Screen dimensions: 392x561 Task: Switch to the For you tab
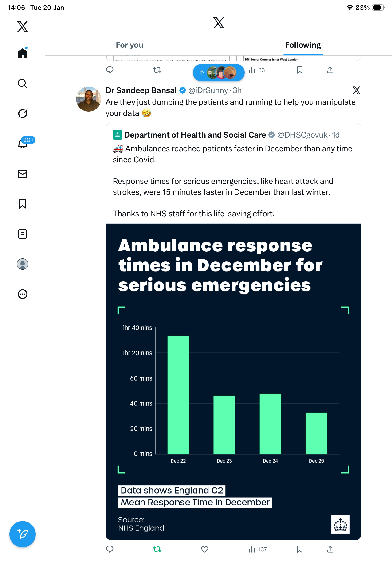[x=129, y=45]
